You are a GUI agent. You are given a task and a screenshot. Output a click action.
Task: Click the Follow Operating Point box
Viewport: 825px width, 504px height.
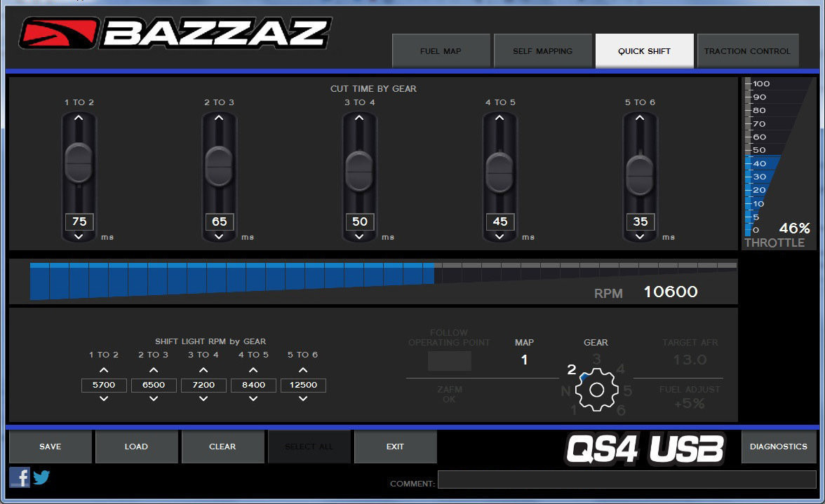449,361
